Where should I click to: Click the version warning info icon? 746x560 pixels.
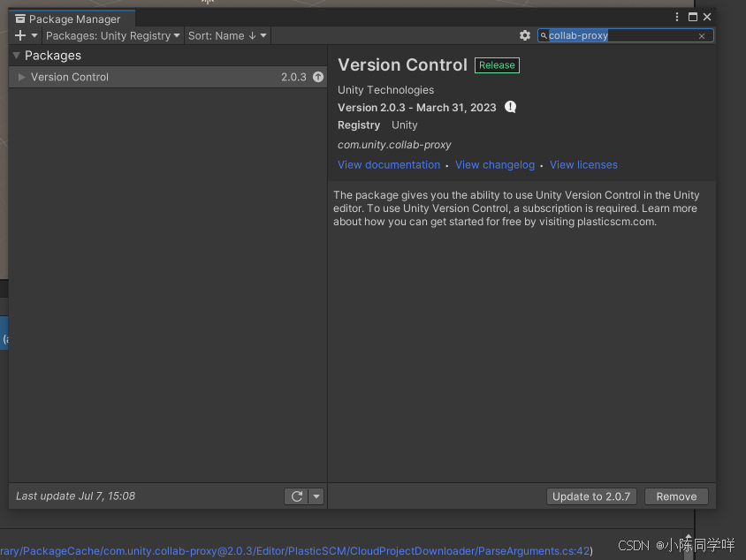[511, 107]
